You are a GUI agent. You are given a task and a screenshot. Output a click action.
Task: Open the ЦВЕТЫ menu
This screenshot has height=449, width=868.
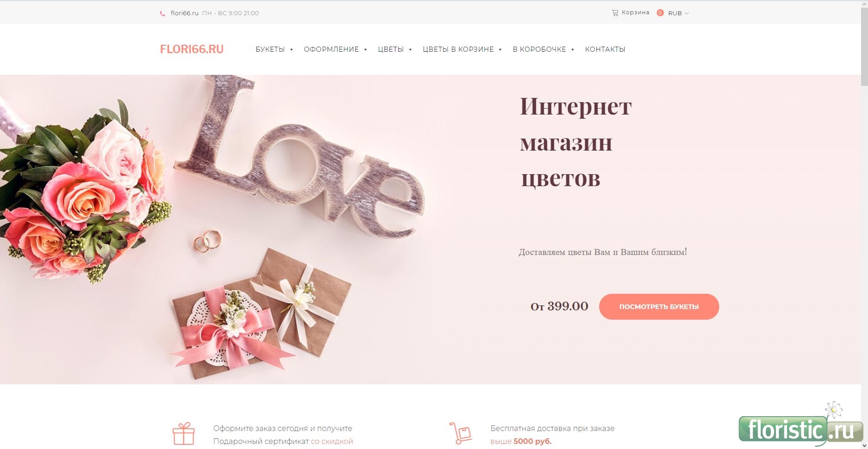pyautogui.click(x=395, y=49)
